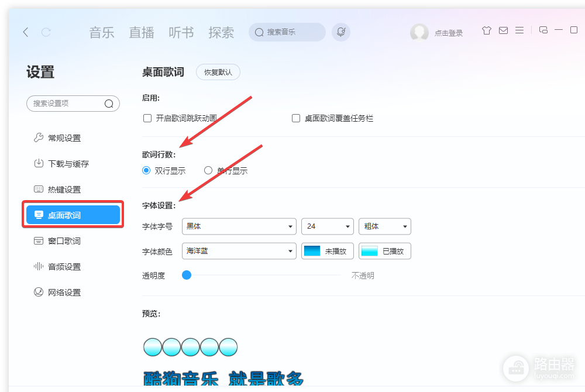Open the 听书 tab

(x=181, y=33)
